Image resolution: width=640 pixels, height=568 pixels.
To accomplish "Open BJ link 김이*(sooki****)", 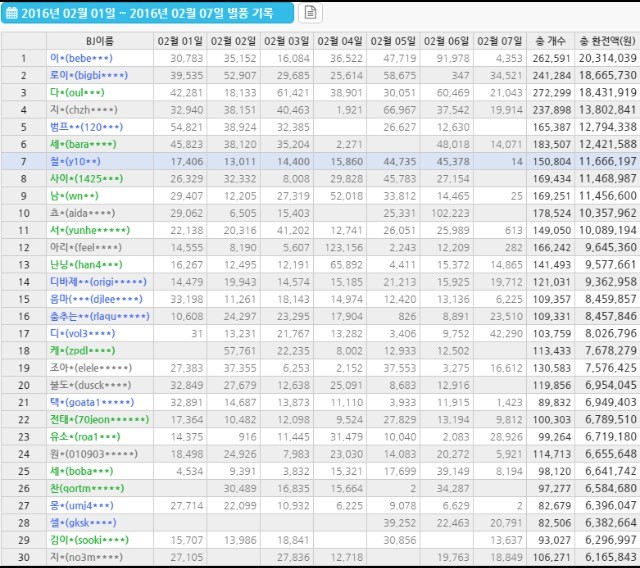I will [89, 538].
